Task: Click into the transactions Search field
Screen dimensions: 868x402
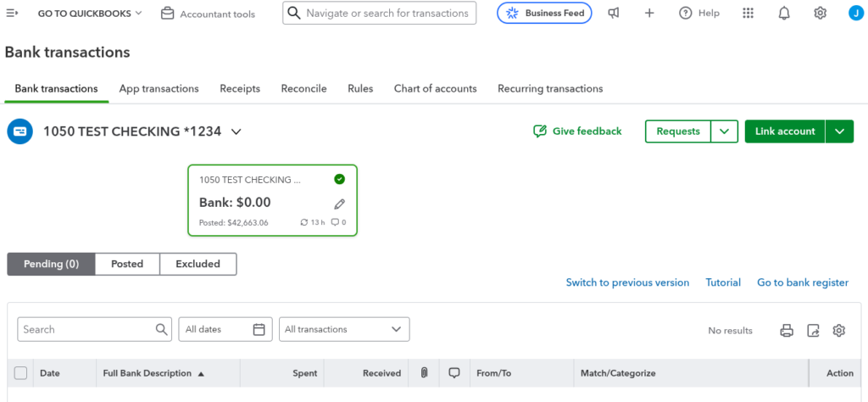Action: (95, 329)
